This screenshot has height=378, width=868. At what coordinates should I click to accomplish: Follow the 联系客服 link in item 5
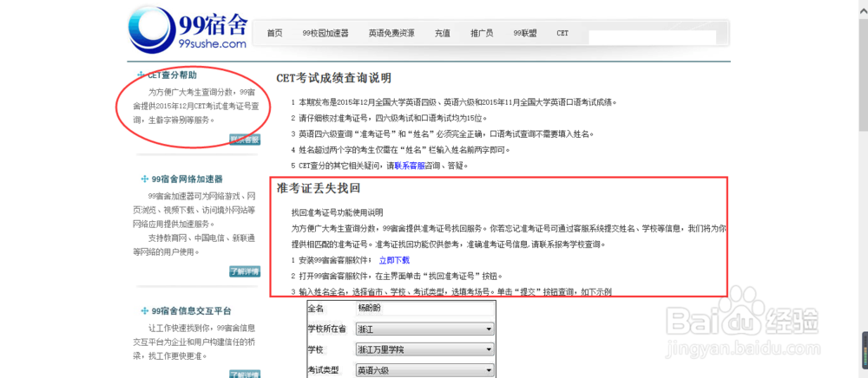point(410,166)
